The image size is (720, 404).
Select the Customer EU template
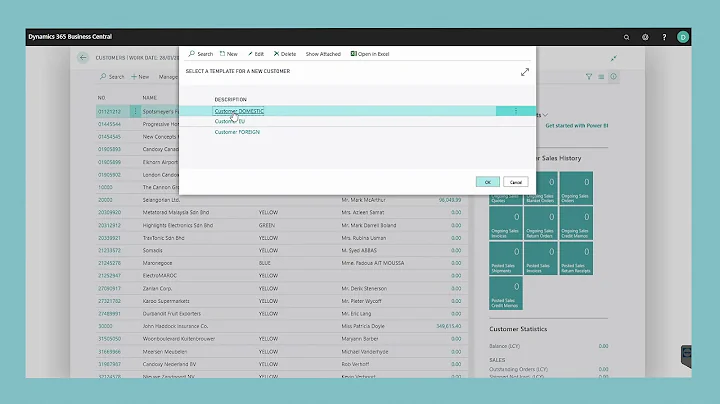[x=230, y=121]
